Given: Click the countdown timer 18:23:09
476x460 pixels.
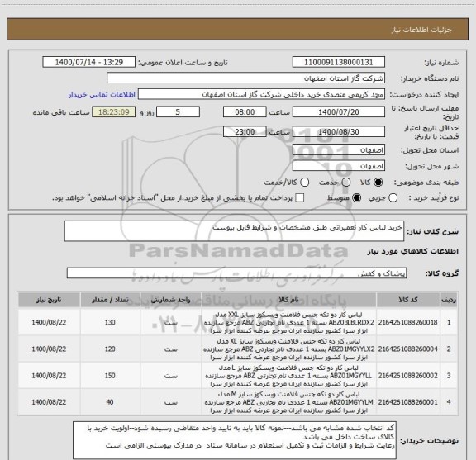Looking at the screenshot, I should (x=114, y=112).
